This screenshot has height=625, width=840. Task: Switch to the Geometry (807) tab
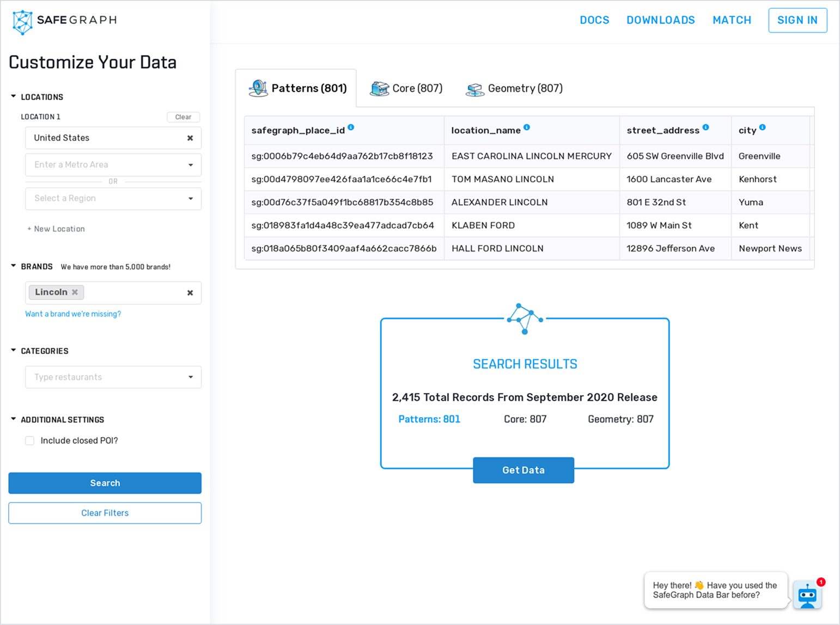pyautogui.click(x=514, y=88)
